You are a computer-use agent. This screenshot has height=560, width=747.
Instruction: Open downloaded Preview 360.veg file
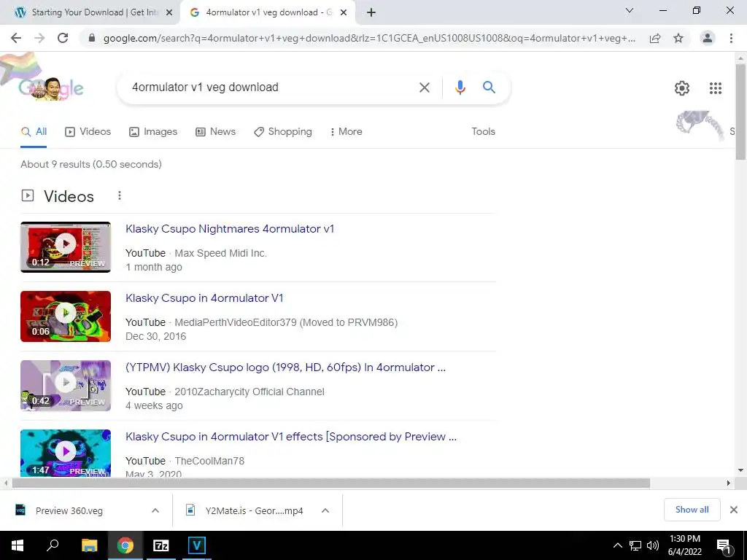tap(69, 511)
